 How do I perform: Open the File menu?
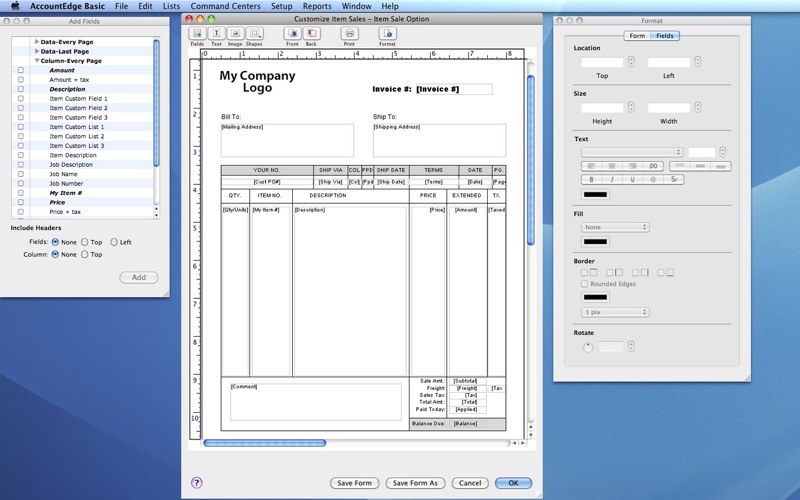[x=121, y=6]
